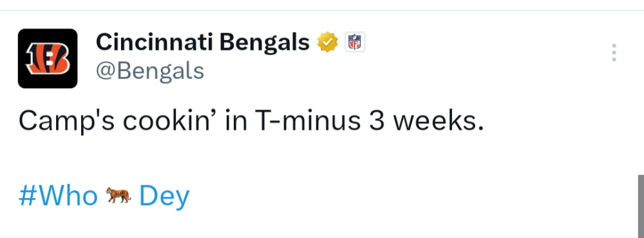644x238 pixels.
Task: Click the word cookin' in the tweet
Action: (170, 121)
